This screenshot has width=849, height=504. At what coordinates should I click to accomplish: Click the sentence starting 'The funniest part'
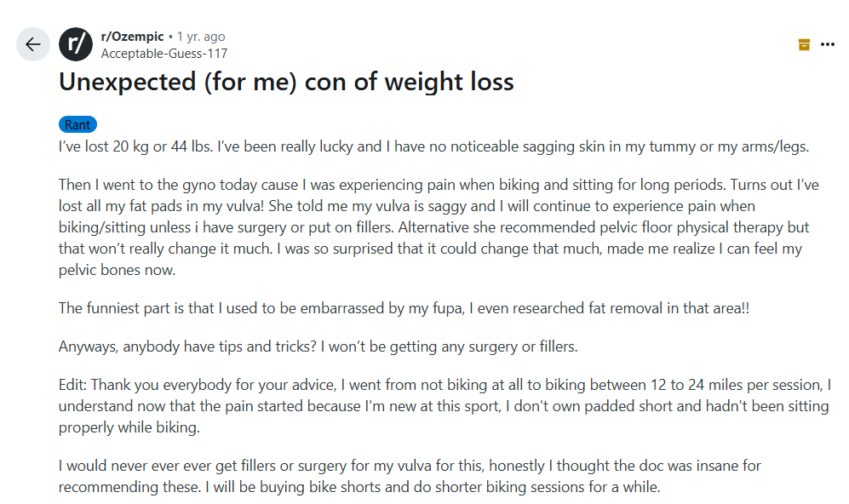pyautogui.click(x=404, y=308)
